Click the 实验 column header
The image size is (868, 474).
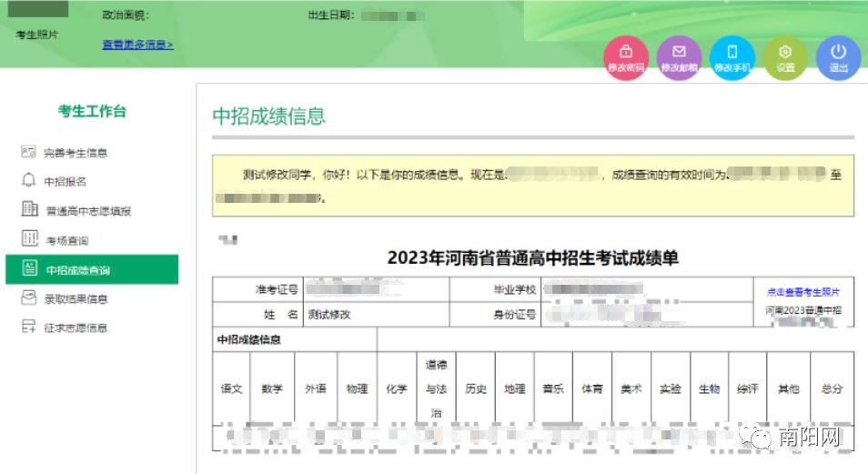671,388
